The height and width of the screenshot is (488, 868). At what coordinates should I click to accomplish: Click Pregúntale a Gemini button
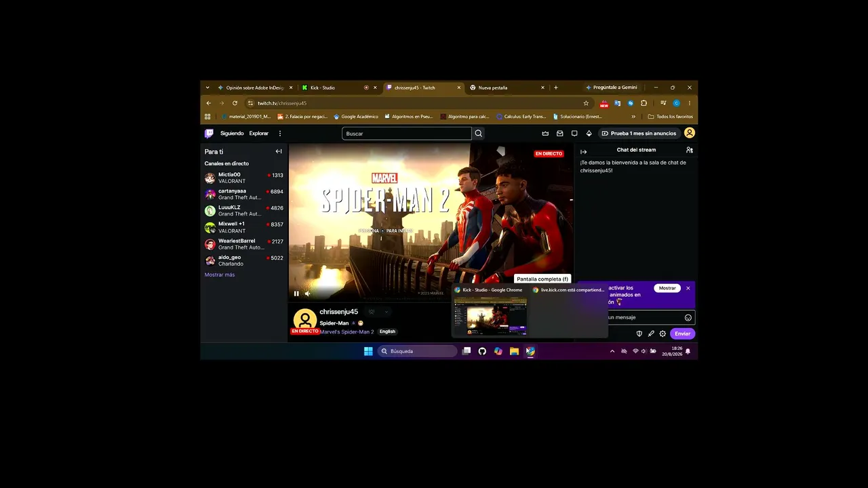click(x=612, y=87)
